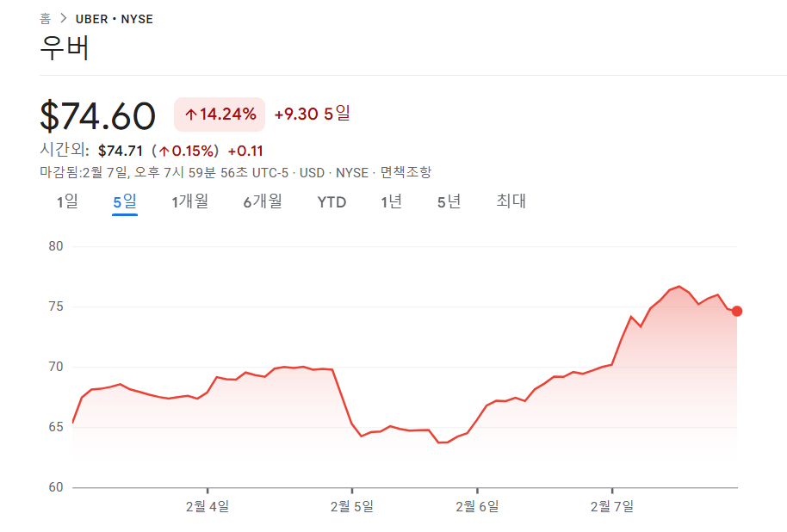
Task: View the 6개월 price chart
Action: pos(260,201)
